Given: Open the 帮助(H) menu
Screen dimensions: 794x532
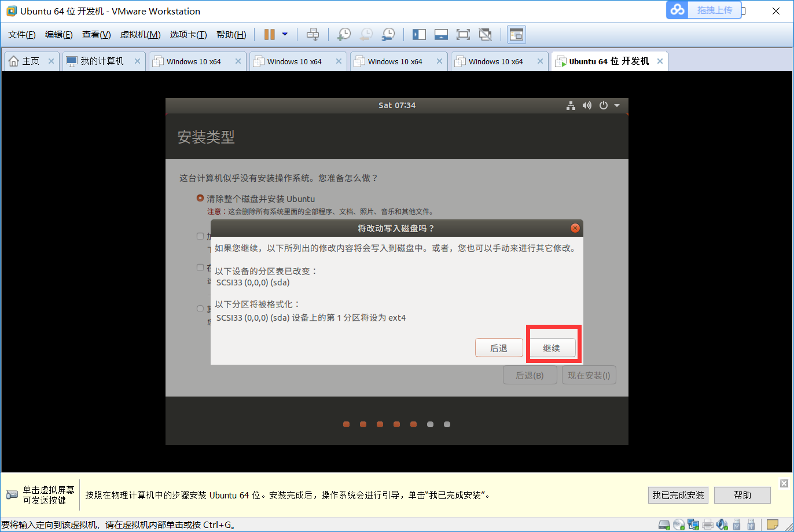Looking at the screenshot, I should pyautogui.click(x=231, y=35).
